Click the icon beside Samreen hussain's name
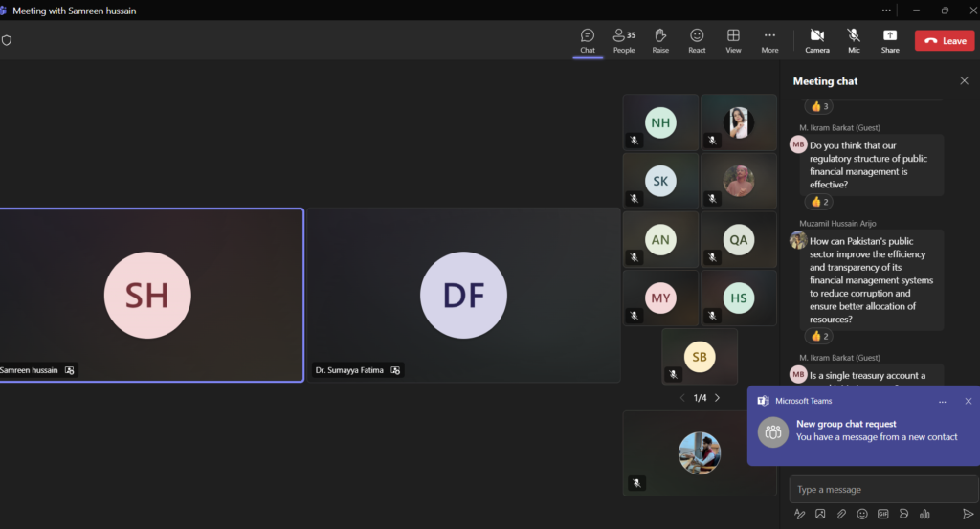Viewport: 980px width, 529px height. click(x=69, y=370)
